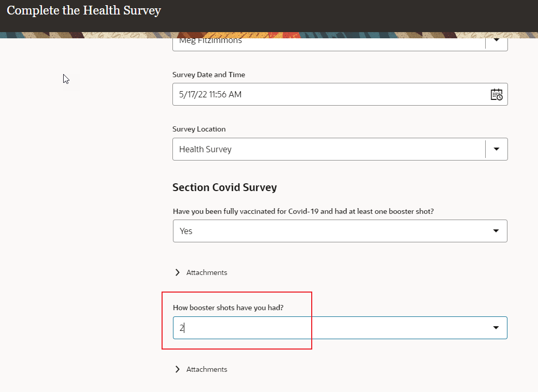
Task: Click the vaccination question dropdown arrow icon
Action: pyautogui.click(x=496, y=230)
